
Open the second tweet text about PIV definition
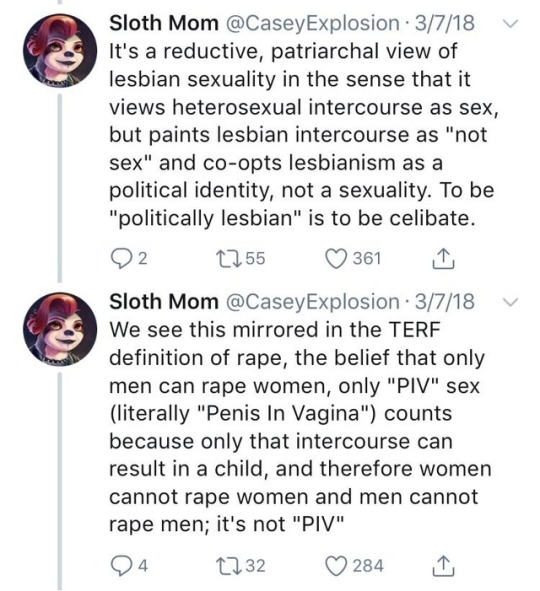point(300,427)
